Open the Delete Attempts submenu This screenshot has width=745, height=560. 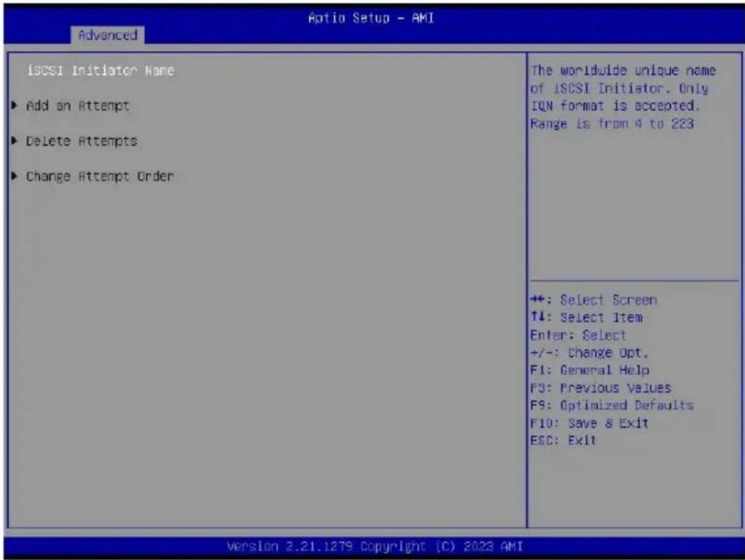81,141
